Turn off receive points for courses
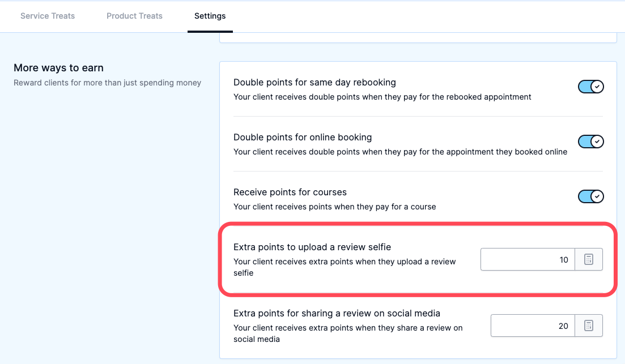 [591, 196]
